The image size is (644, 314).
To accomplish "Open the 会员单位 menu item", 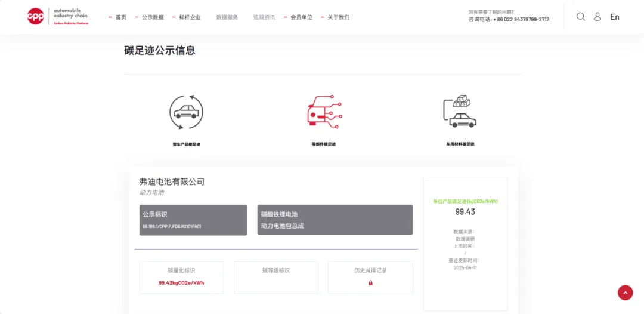I will [x=302, y=17].
